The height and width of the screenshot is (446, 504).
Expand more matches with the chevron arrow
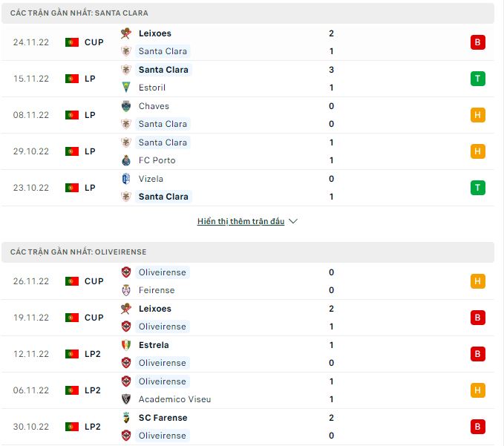click(x=292, y=221)
